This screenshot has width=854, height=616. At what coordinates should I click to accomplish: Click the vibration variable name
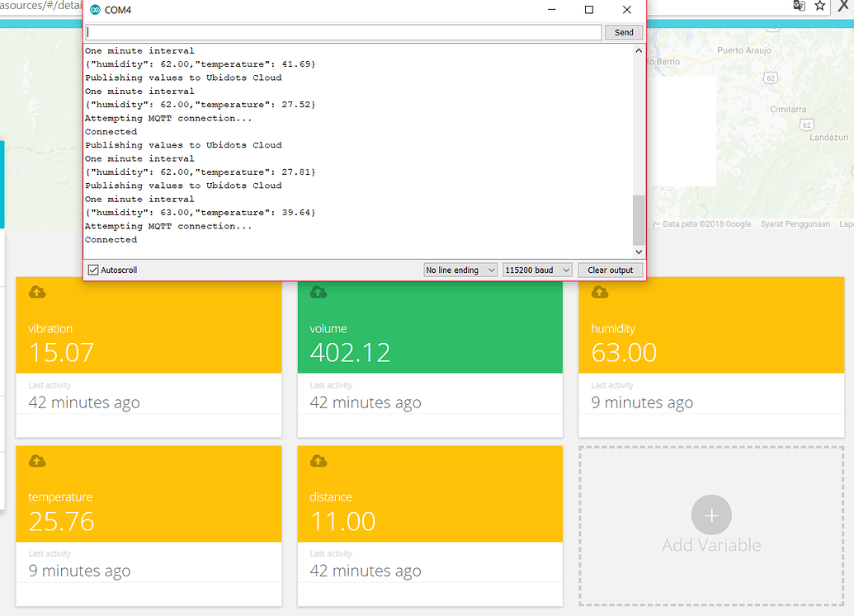coord(50,329)
